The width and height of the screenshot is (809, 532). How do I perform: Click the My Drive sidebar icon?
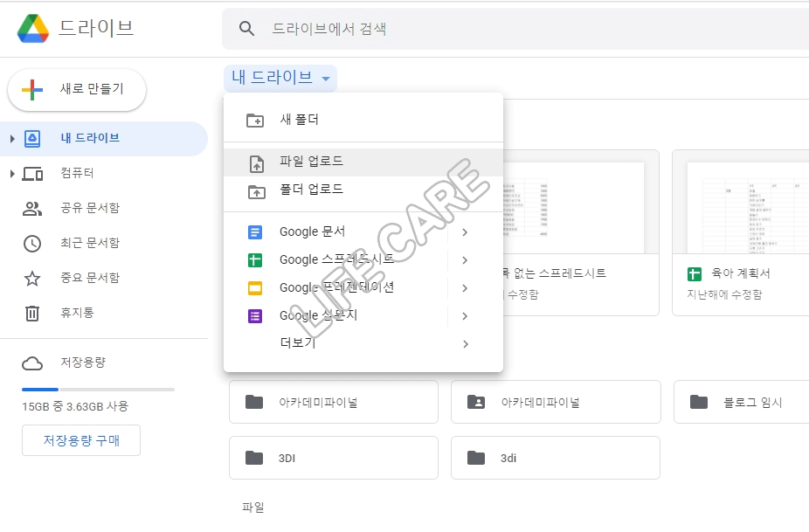(32, 138)
